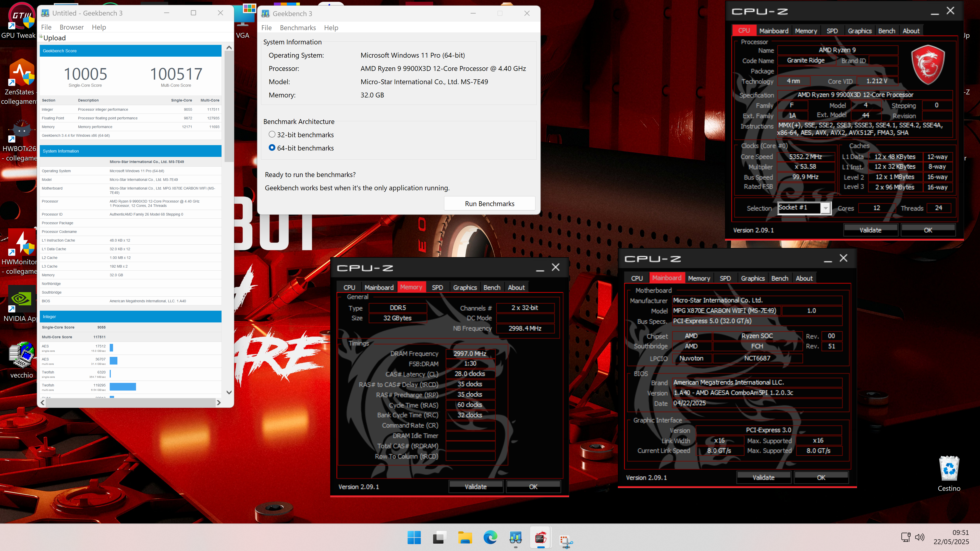Click the network status tray icon
This screenshot has height=551, width=980.
point(906,537)
